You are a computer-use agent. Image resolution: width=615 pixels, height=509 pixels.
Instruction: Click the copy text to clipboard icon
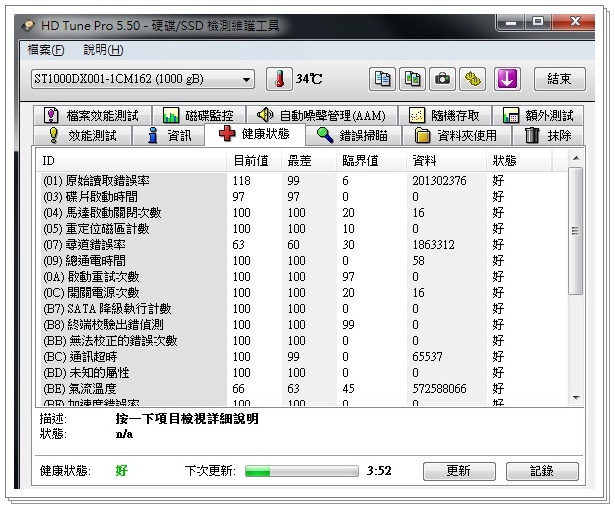point(382,79)
